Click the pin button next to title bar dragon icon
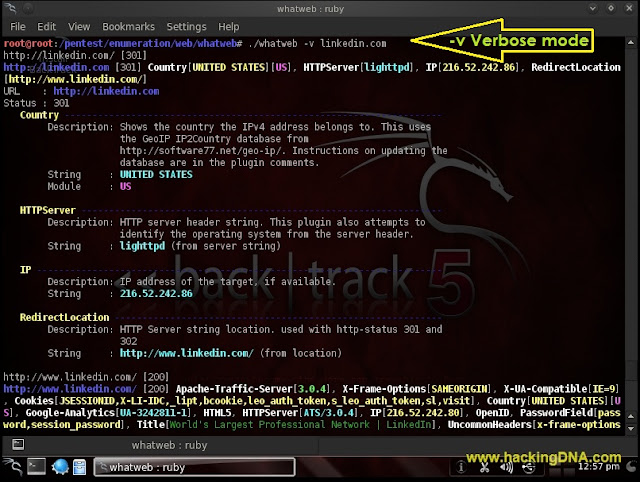 point(28,8)
